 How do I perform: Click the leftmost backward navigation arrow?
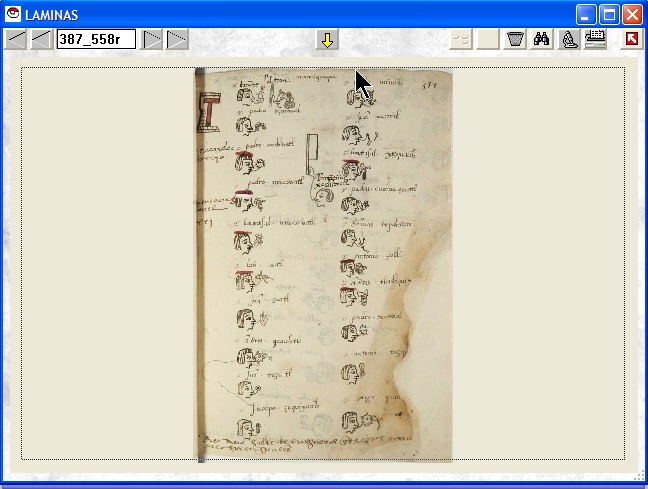pos(16,40)
